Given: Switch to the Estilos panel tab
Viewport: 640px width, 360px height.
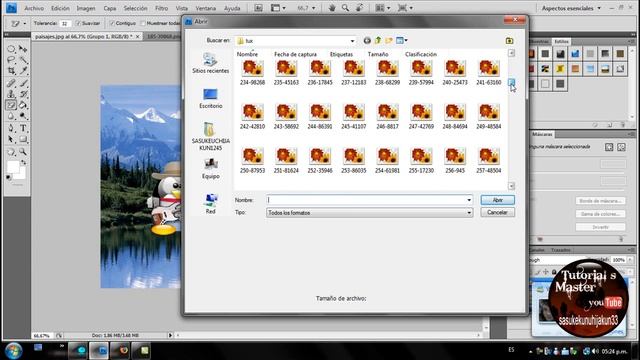Looking at the screenshot, I should pos(561,42).
